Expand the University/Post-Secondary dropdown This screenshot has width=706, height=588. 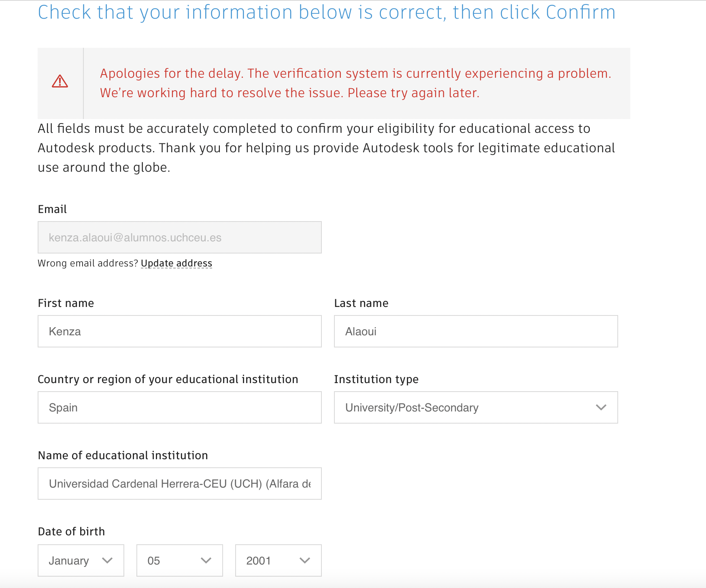476,407
